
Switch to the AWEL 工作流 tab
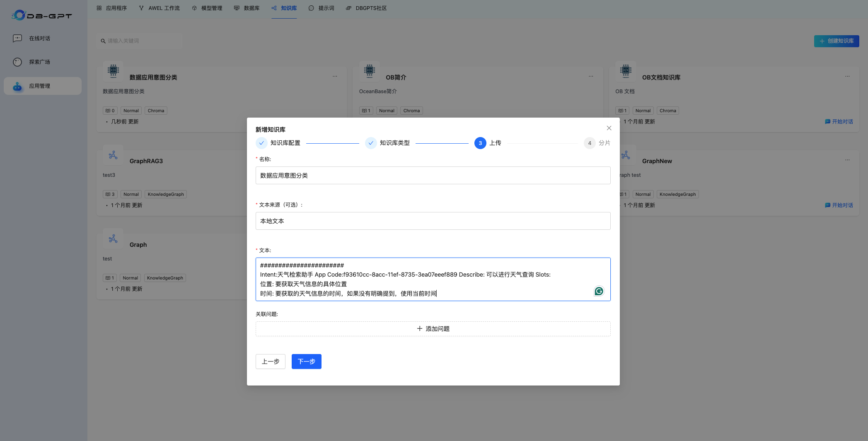(159, 8)
